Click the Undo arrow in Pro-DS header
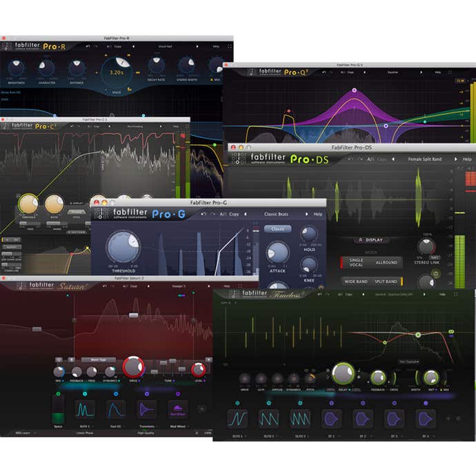This screenshot has width=476, height=476. [351, 159]
